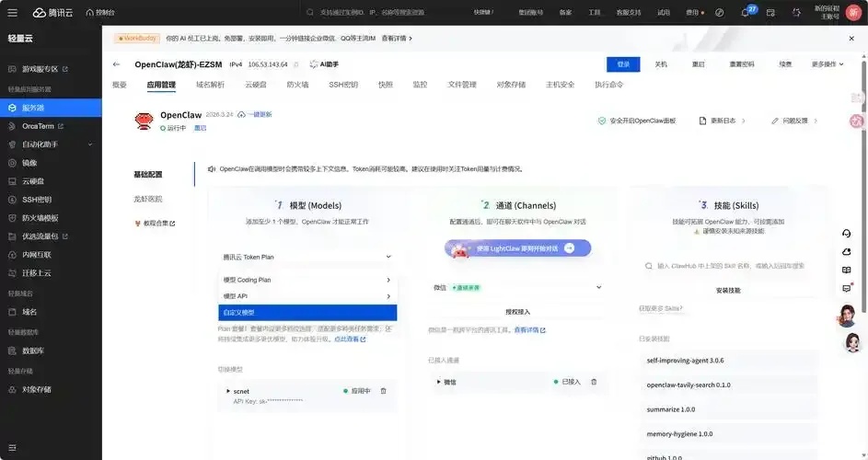Click the top resource search field
This screenshot has height=460, width=868.
(382, 12)
